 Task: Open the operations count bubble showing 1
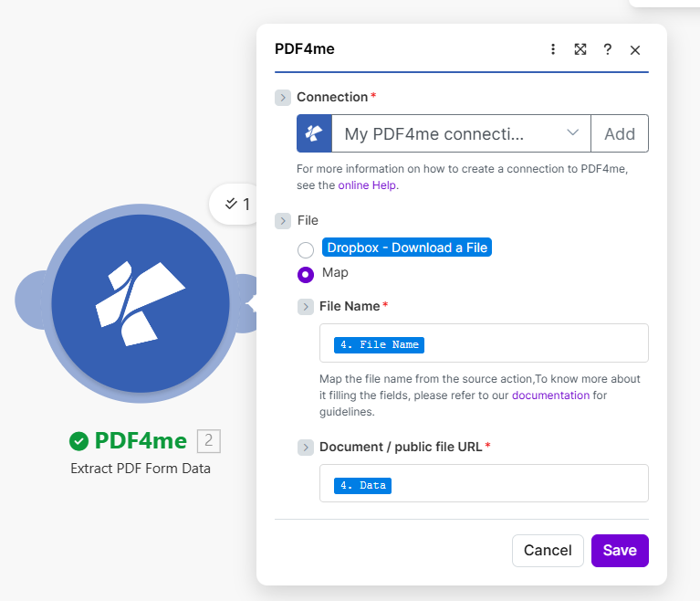pyautogui.click(x=237, y=204)
